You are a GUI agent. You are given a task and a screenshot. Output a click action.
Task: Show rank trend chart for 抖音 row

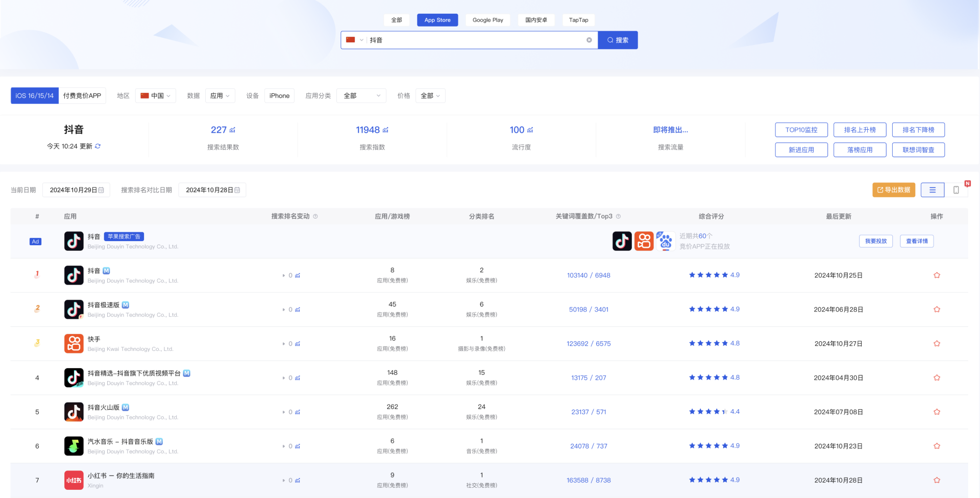[x=298, y=276]
